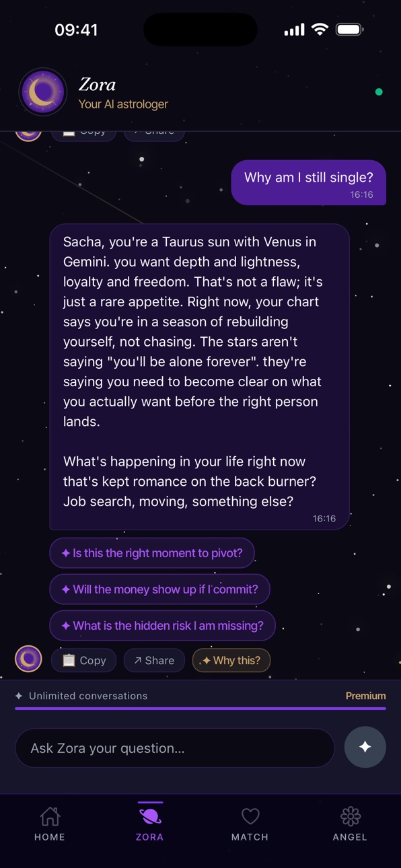Tap the Unlimited conversations progress bar

(x=200, y=709)
